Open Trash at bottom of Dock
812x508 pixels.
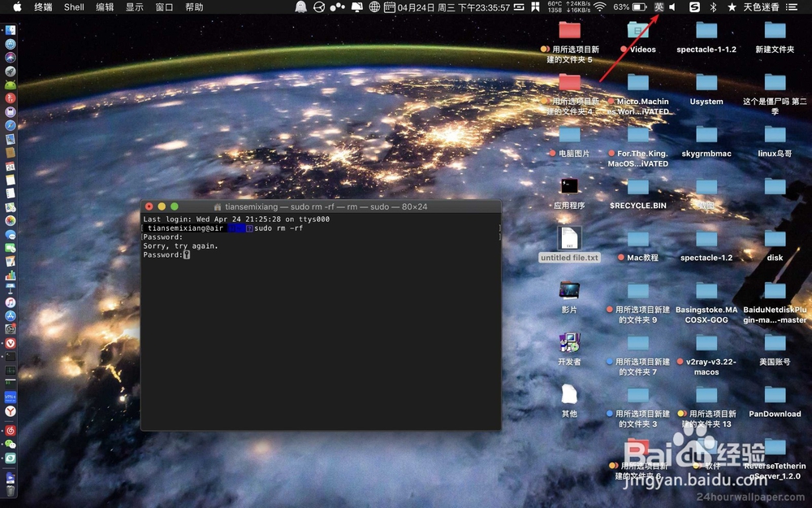(11, 490)
